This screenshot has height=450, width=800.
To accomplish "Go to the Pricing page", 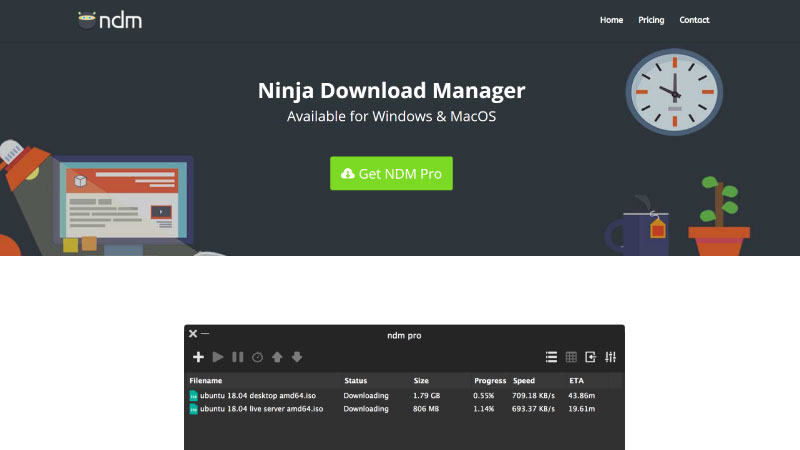I will [651, 20].
